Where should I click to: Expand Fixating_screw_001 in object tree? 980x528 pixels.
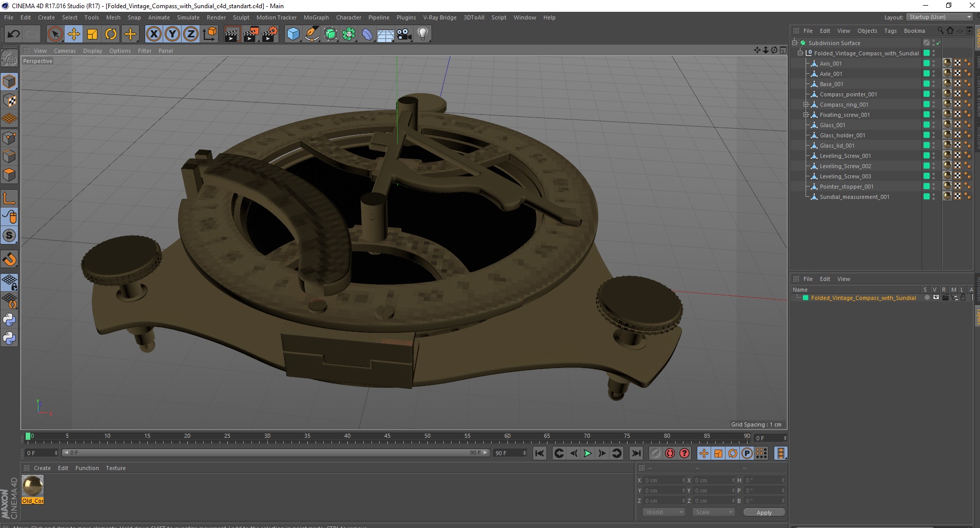coord(806,114)
